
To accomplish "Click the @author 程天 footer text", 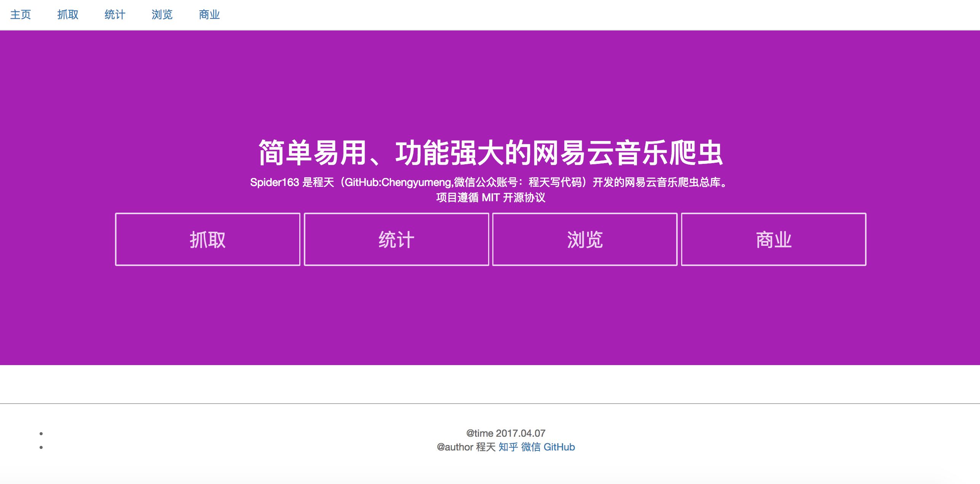I will point(466,447).
